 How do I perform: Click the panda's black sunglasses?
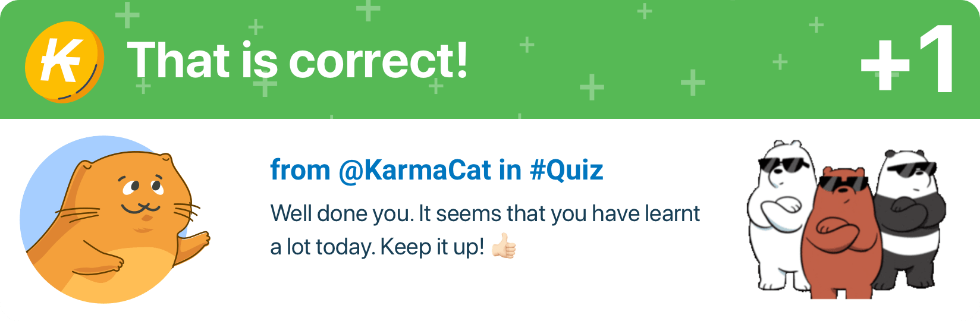click(909, 169)
